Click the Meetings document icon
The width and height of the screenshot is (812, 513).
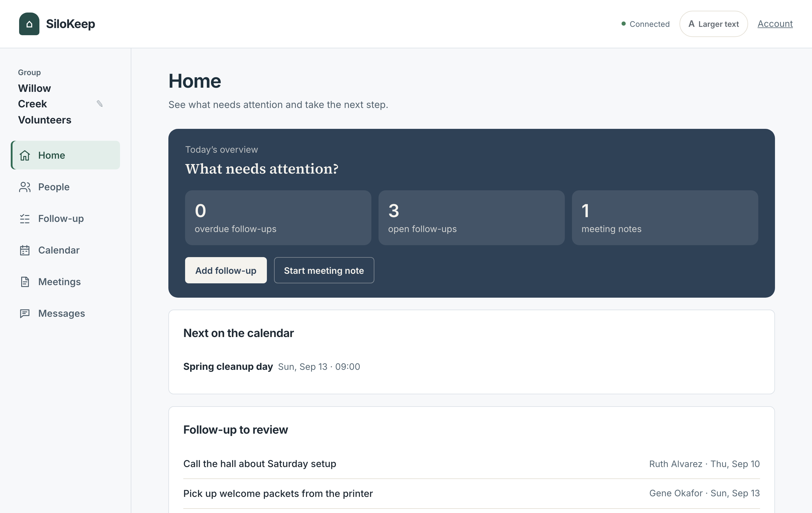tap(24, 282)
